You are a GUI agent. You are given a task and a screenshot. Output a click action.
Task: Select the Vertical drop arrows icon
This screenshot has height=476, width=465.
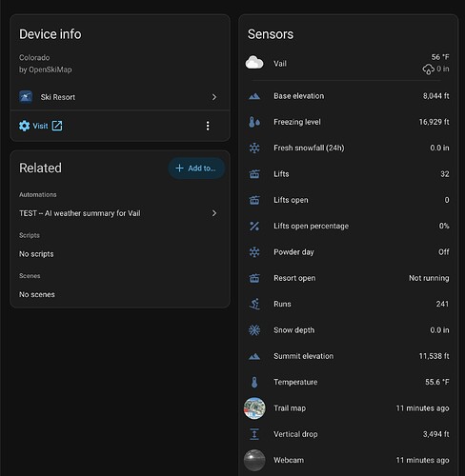point(254,434)
